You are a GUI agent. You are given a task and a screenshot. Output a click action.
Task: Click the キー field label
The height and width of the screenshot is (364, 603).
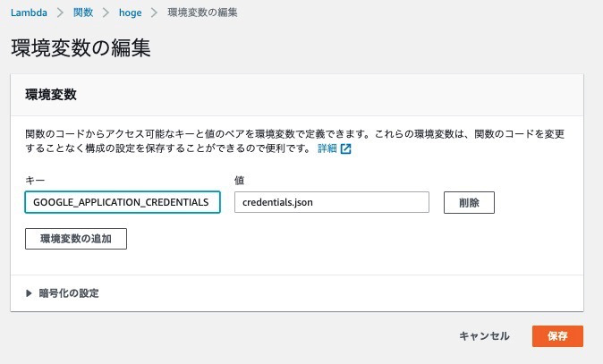tap(35, 181)
